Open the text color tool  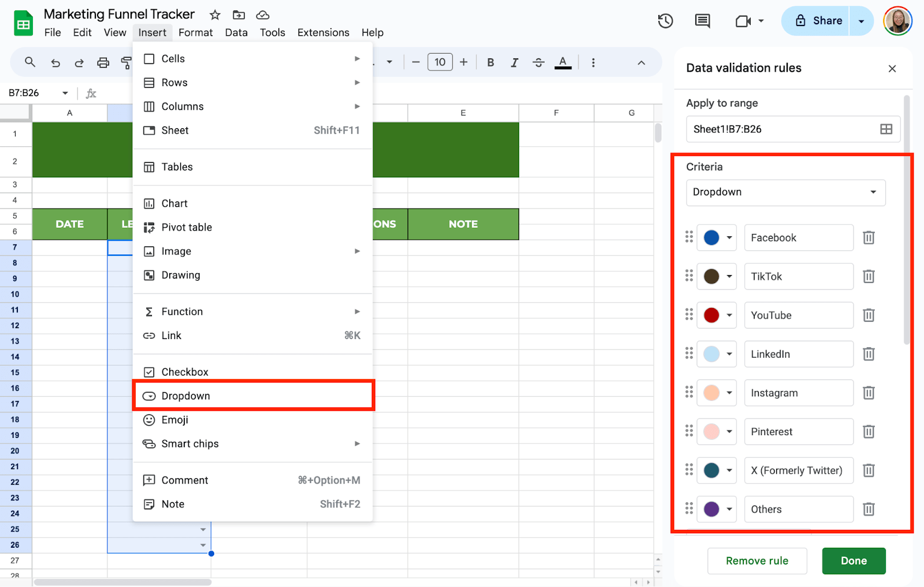[563, 62]
